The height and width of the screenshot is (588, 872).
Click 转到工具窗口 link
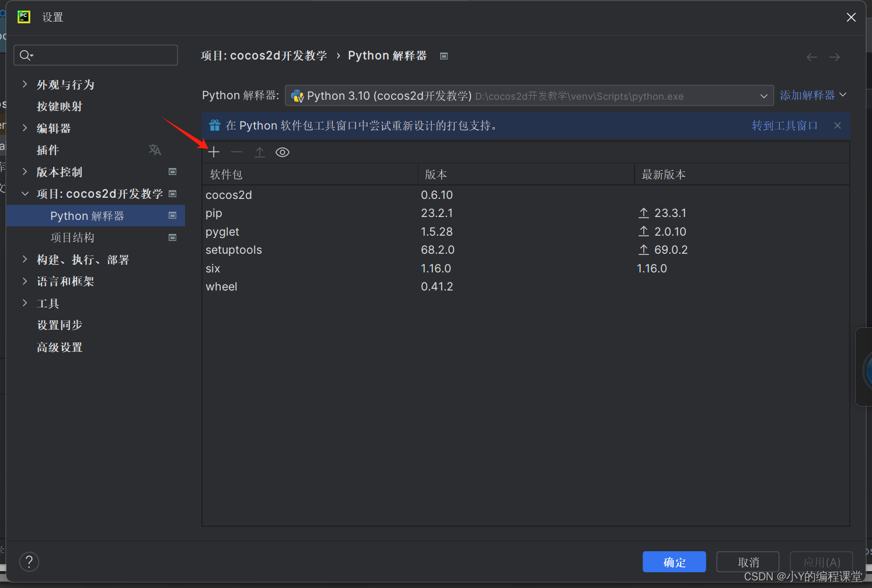tap(784, 125)
